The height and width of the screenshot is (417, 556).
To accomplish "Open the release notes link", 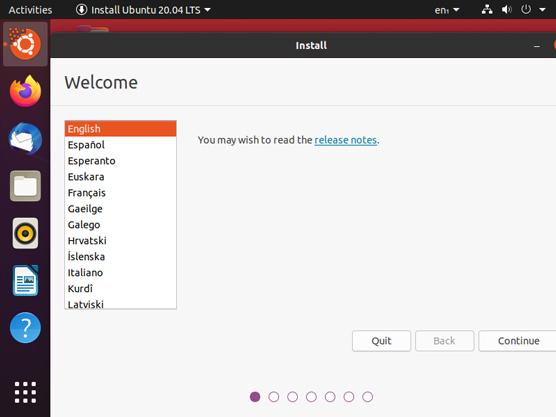I will tap(345, 140).
